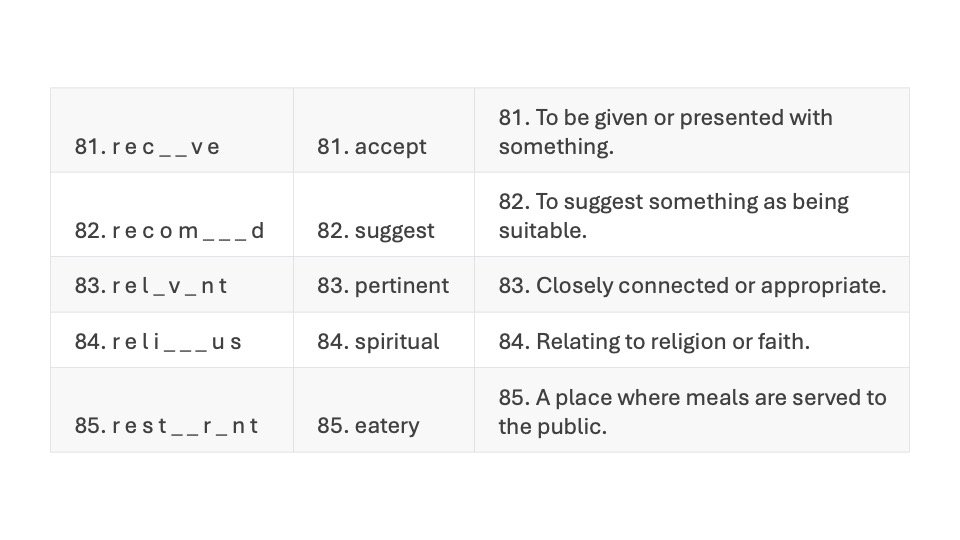
Task: Click the word puzzle 'r e c _ _ v e'
Action: point(165,147)
